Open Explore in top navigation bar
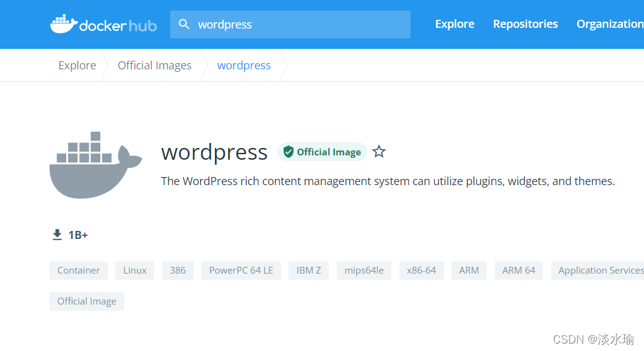644x351 pixels. 455,24
